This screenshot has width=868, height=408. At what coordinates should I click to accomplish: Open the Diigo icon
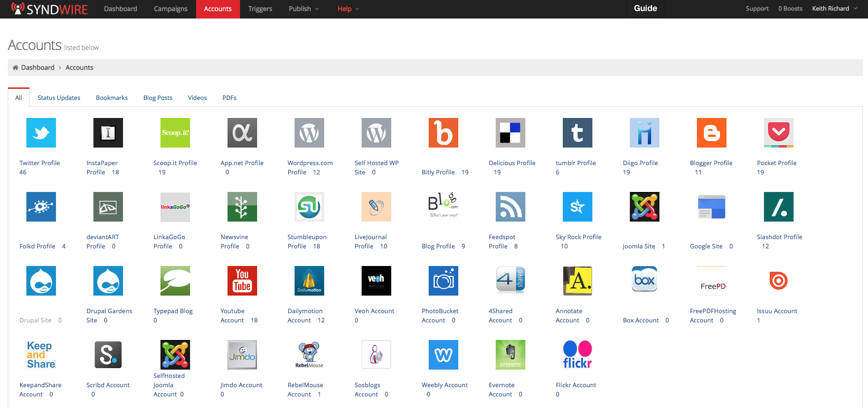pyautogui.click(x=645, y=133)
